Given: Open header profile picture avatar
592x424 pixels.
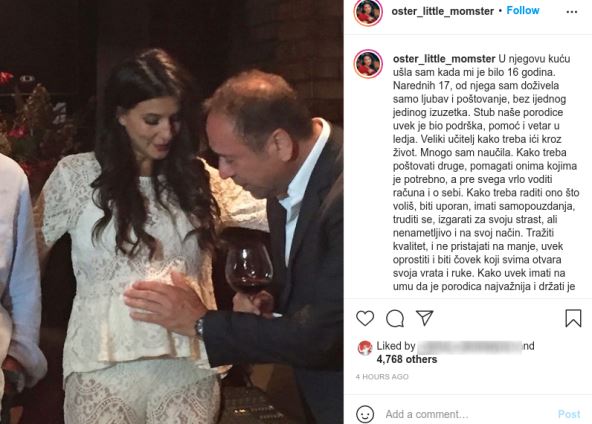Looking at the screenshot, I should [368, 11].
